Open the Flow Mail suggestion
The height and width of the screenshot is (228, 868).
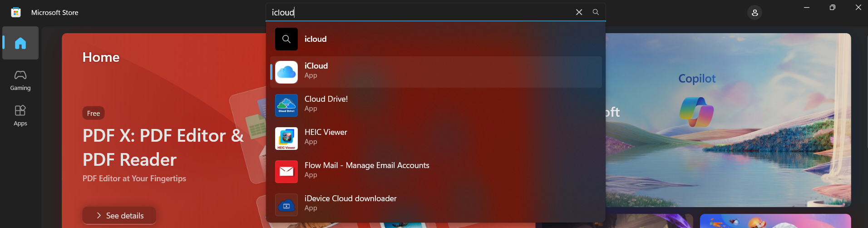point(436,171)
